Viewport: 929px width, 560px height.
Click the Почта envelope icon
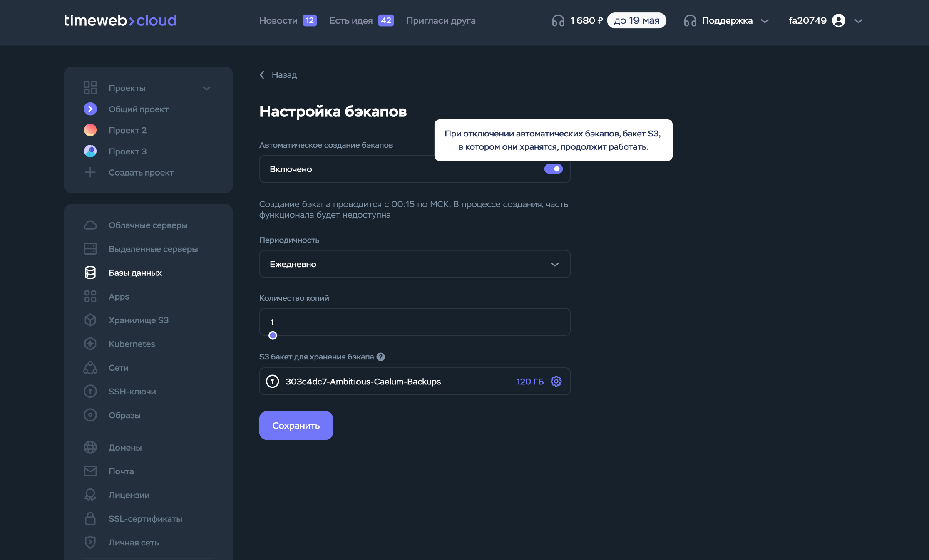click(90, 471)
